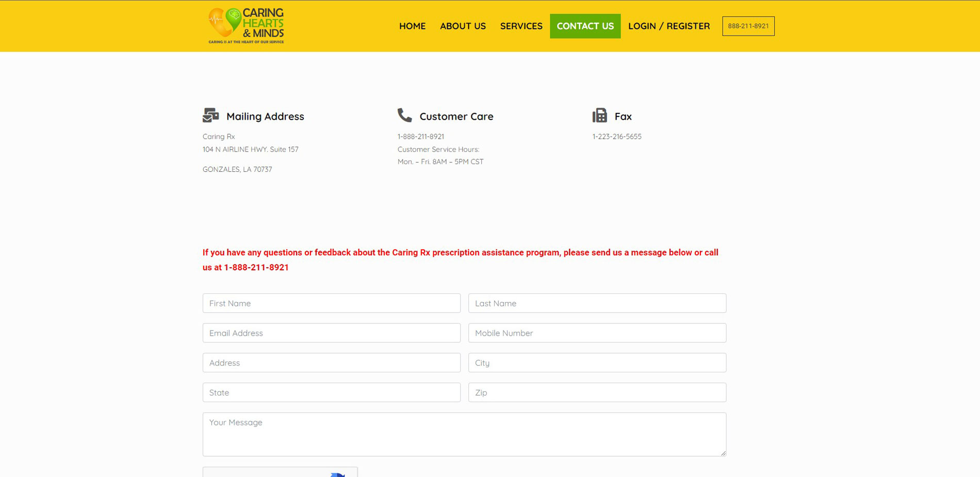Focus the Zip input field
This screenshot has height=477, width=980.
point(597,392)
